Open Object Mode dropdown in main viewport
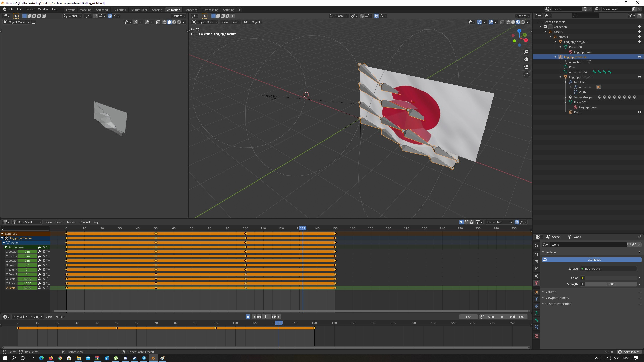 [x=205, y=22]
